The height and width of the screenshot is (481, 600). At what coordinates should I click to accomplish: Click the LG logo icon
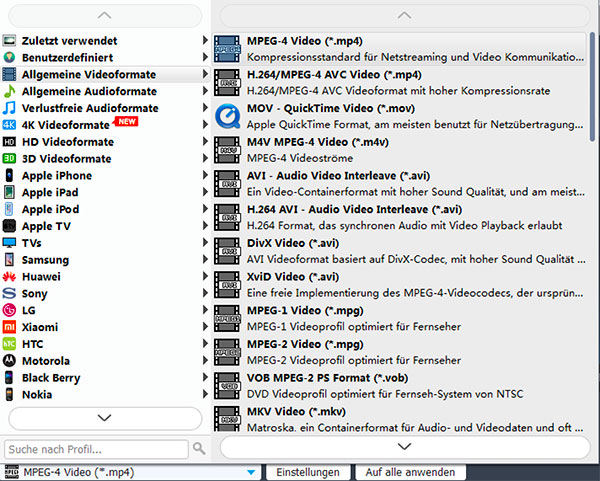9,310
